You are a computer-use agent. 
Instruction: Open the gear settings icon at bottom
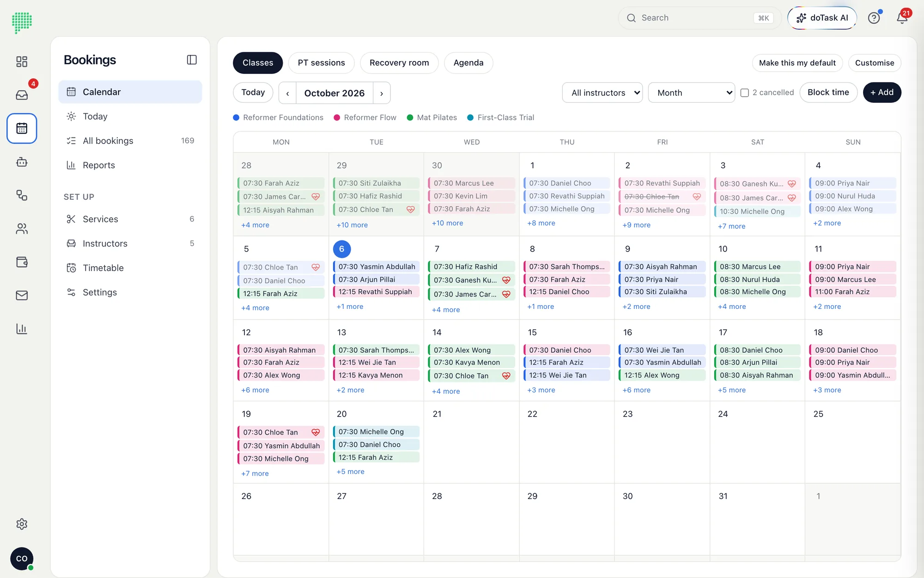click(22, 524)
